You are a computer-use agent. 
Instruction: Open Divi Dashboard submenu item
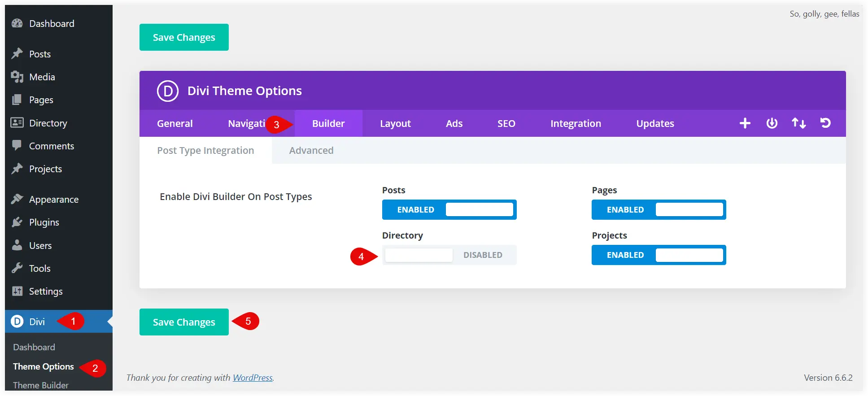(x=34, y=347)
